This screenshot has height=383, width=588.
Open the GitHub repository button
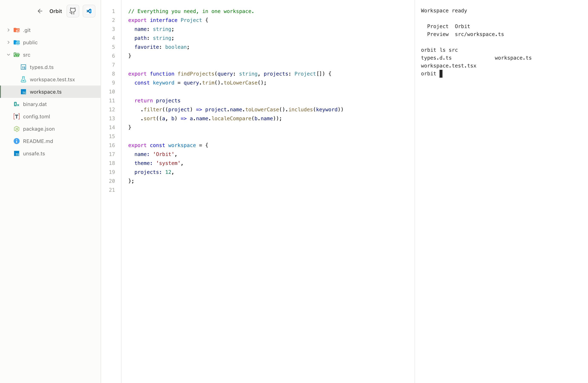click(x=73, y=11)
